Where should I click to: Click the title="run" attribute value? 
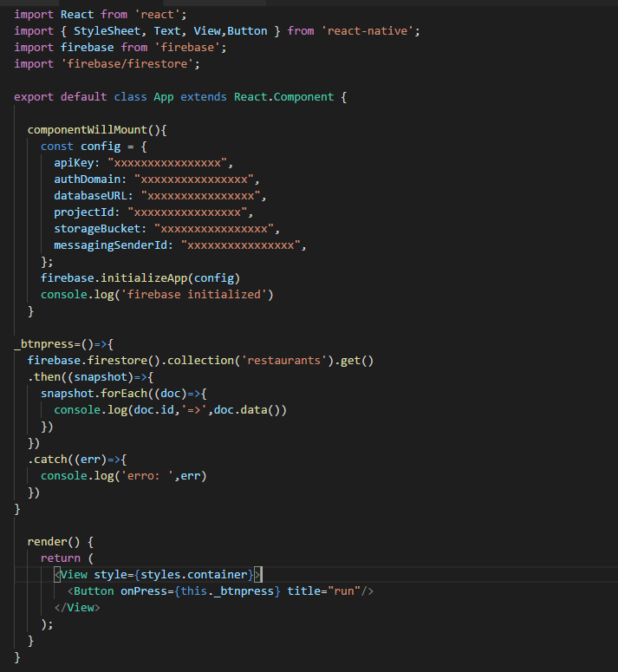[343, 591]
